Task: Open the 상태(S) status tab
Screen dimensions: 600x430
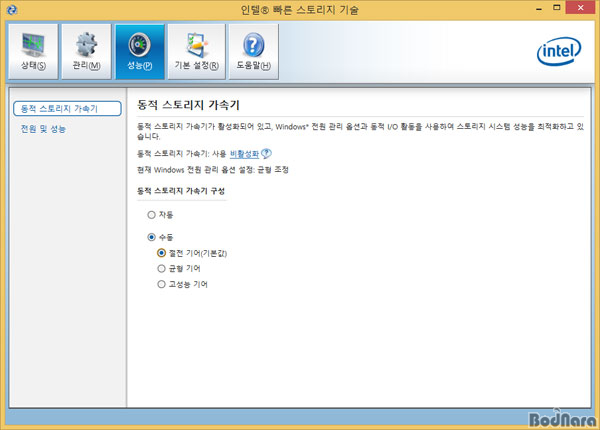Action: tap(33, 52)
